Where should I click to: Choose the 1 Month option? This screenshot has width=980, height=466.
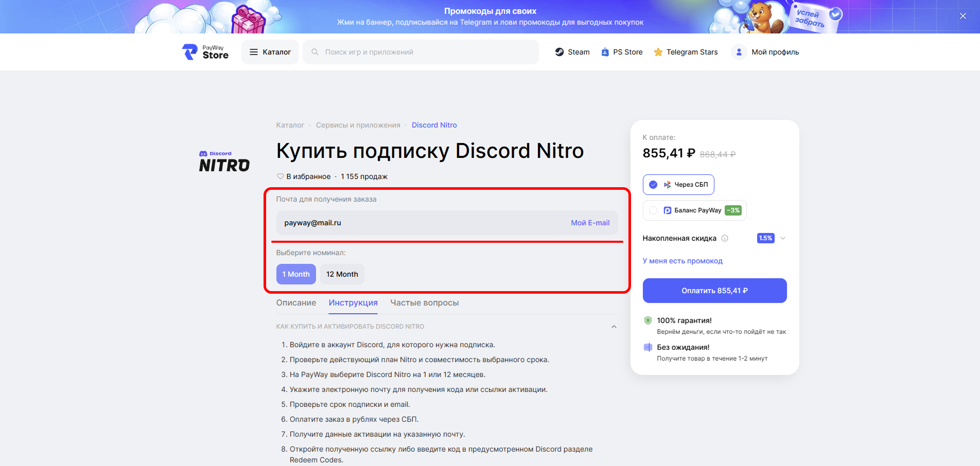296,274
